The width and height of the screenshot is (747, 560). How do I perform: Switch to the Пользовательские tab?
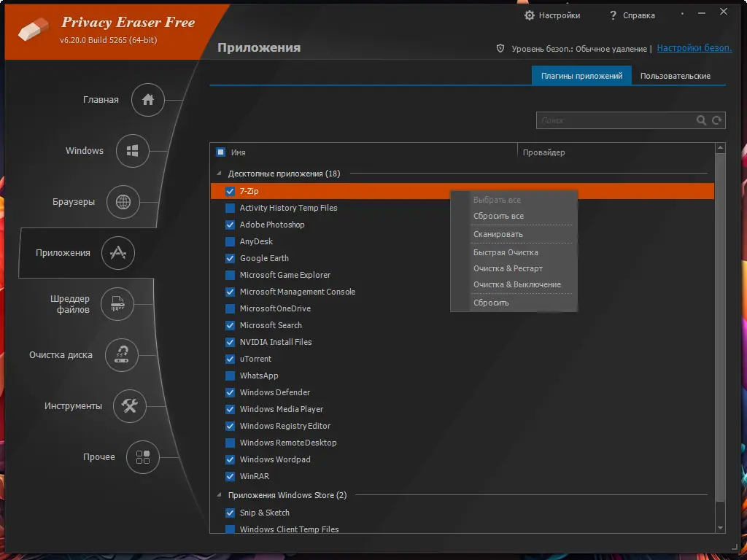click(675, 76)
